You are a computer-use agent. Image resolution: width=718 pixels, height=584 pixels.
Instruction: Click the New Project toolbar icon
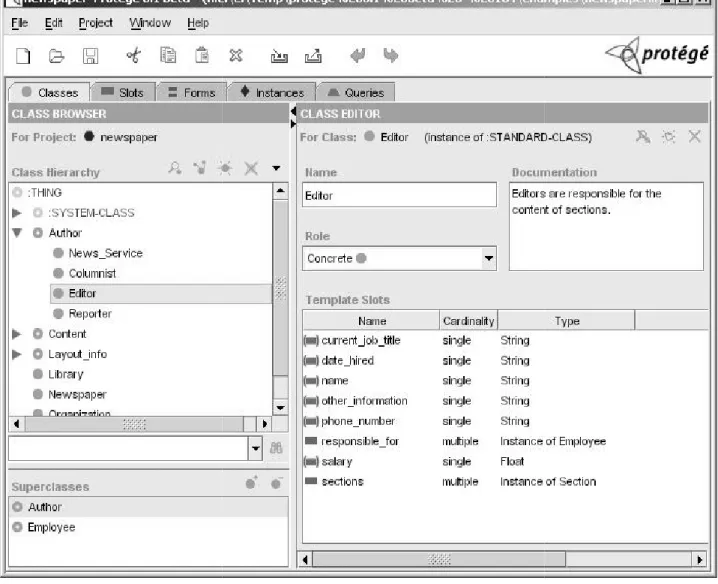coord(23,56)
